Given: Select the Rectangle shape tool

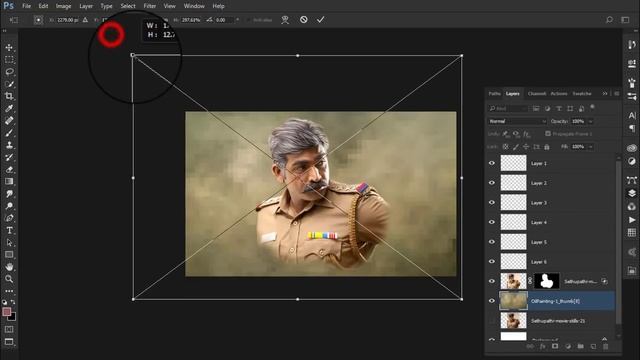Looking at the screenshot, I should tap(9, 255).
